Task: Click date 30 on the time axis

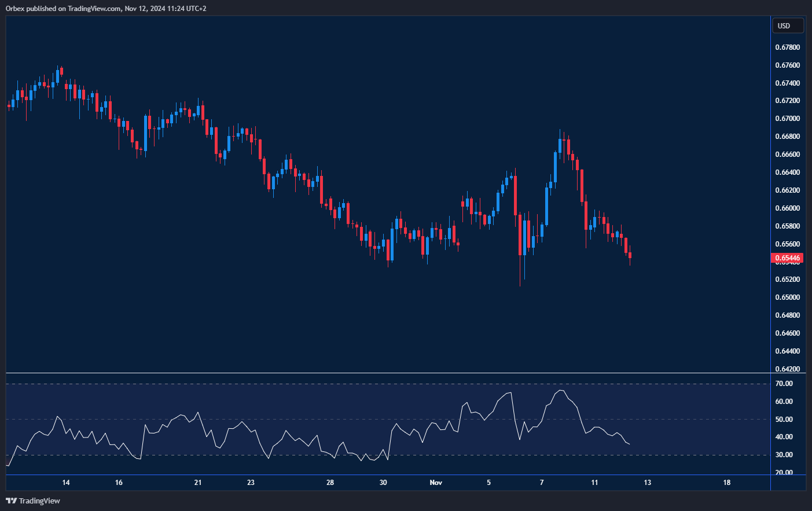Action: [x=383, y=483]
